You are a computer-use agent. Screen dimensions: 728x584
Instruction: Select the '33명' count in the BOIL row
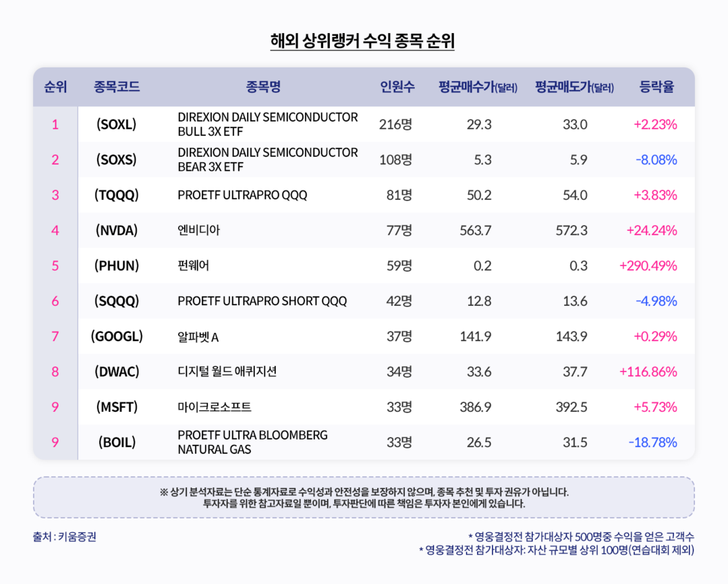click(399, 442)
